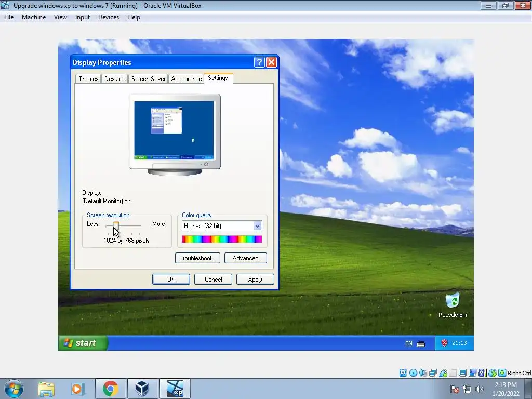This screenshot has height=399, width=532.
Task: Click the Show desktop strip on host taskbar
Action: coord(528,389)
